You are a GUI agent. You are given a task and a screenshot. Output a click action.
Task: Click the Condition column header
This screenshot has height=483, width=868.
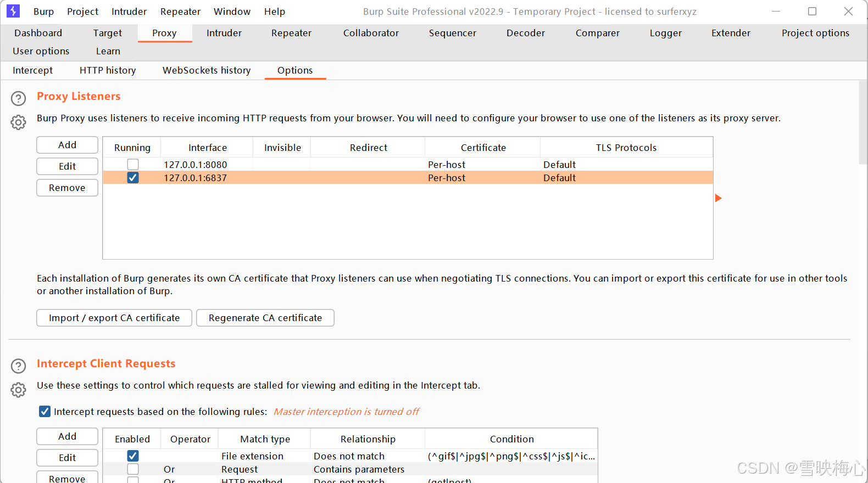click(511, 439)
